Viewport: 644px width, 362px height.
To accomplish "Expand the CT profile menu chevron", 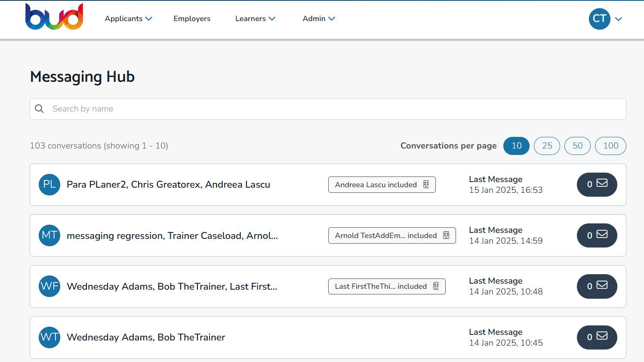I will click(619, 19).
